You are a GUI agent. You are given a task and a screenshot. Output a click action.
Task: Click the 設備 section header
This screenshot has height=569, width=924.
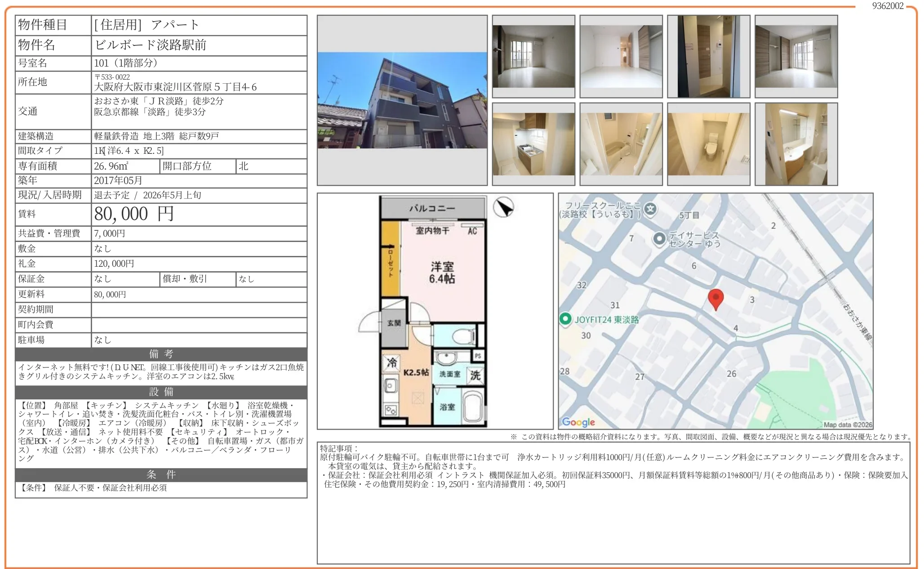click(x=161, y=392)
